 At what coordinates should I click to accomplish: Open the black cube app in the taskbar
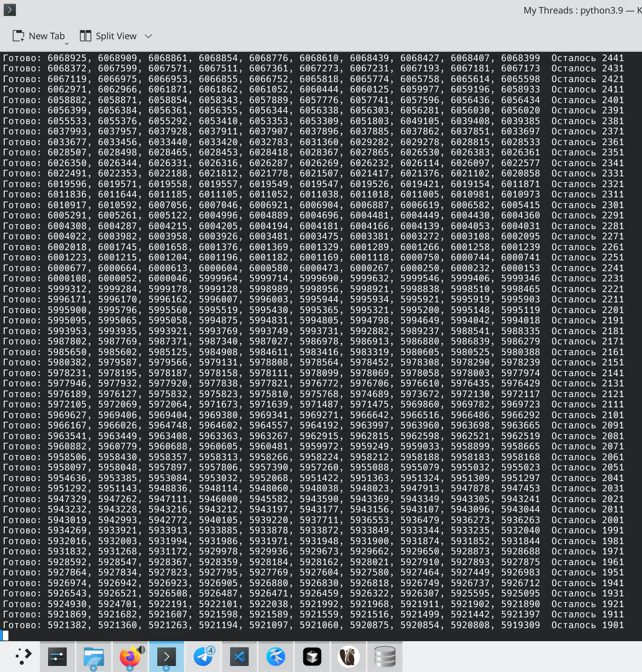pyautogui.click(x=312, y=657)
